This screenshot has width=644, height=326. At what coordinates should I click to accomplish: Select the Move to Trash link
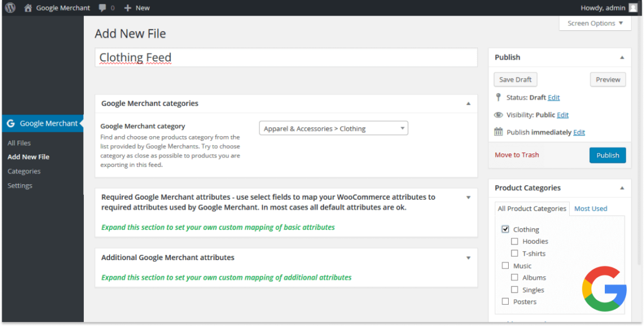[x=517, y=155]
